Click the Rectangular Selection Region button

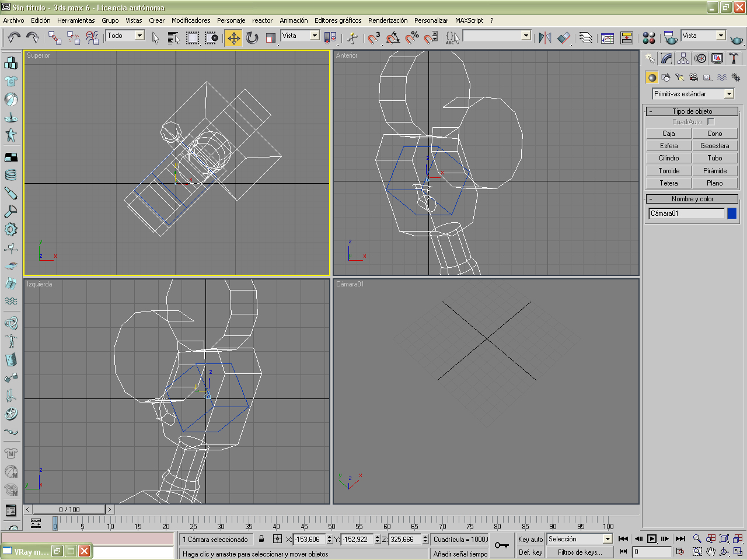(x=193, y=38)
